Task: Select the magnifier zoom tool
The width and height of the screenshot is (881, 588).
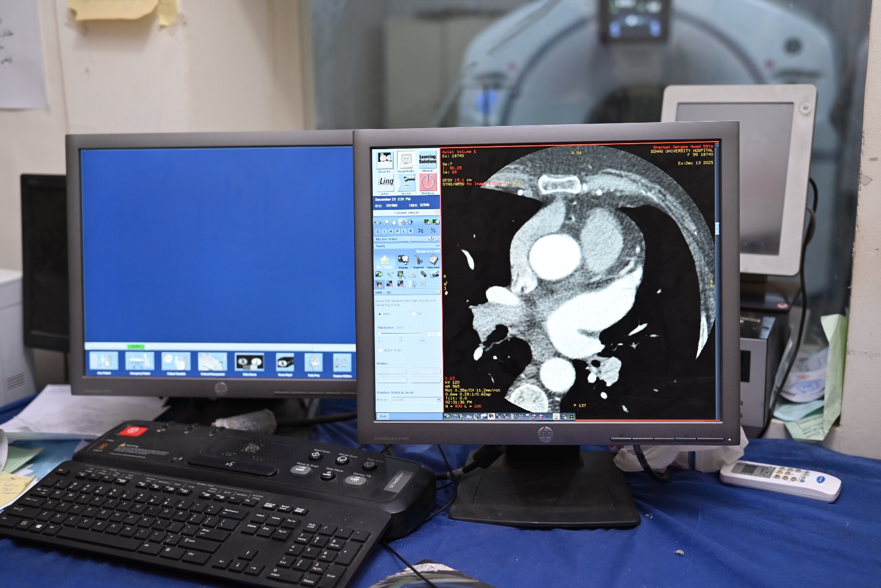Action: tap(386, 222)
